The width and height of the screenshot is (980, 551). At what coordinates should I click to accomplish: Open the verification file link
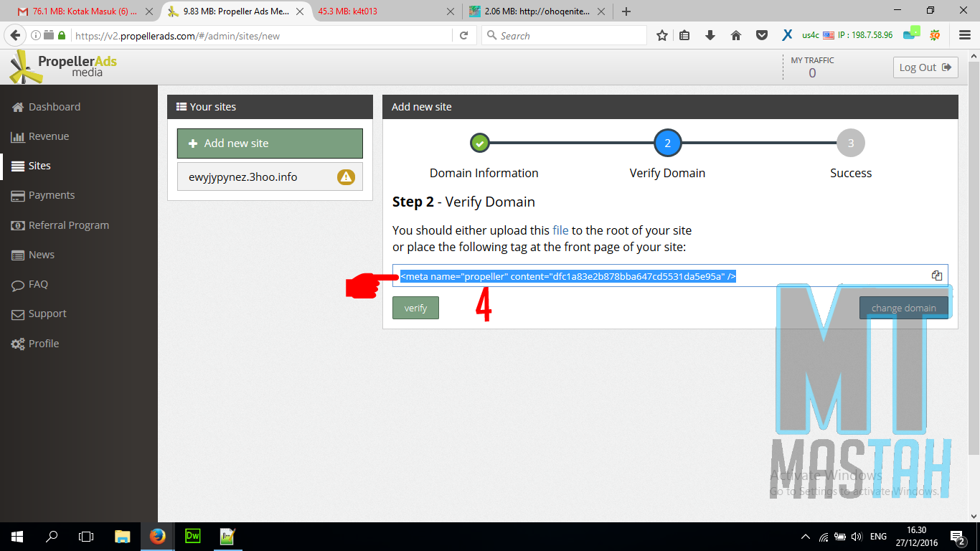click(x=560, y=230)
